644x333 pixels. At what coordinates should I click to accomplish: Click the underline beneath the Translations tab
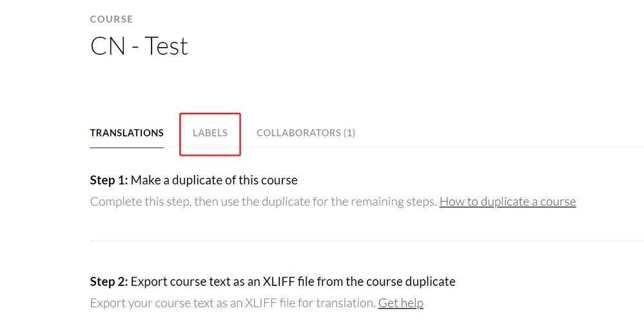pos(127,147)
